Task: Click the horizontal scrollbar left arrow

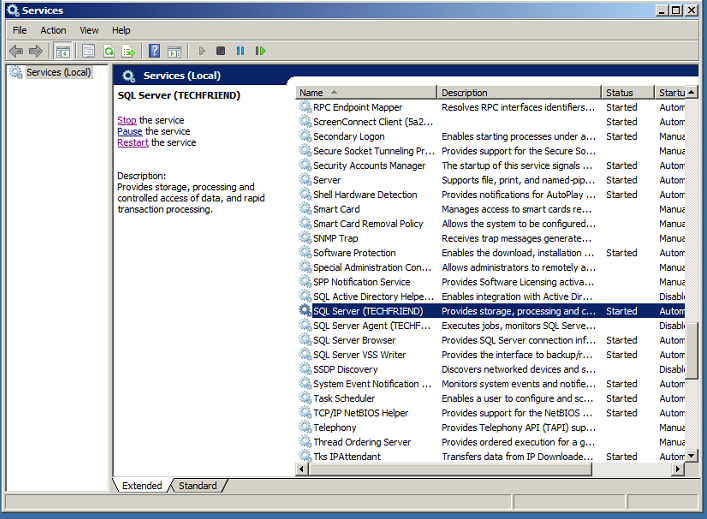Action: pyautogui.click(x=302, y=469)
